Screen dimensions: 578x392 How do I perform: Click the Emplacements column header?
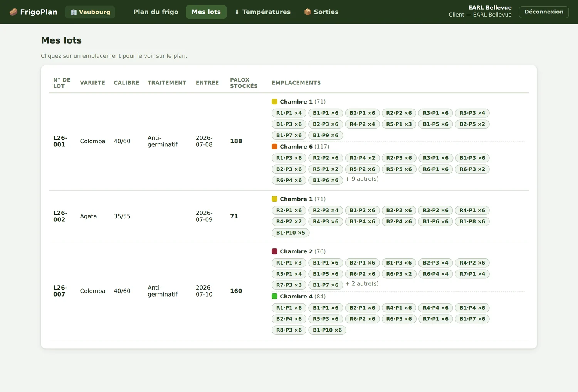[x=296, y=83]
